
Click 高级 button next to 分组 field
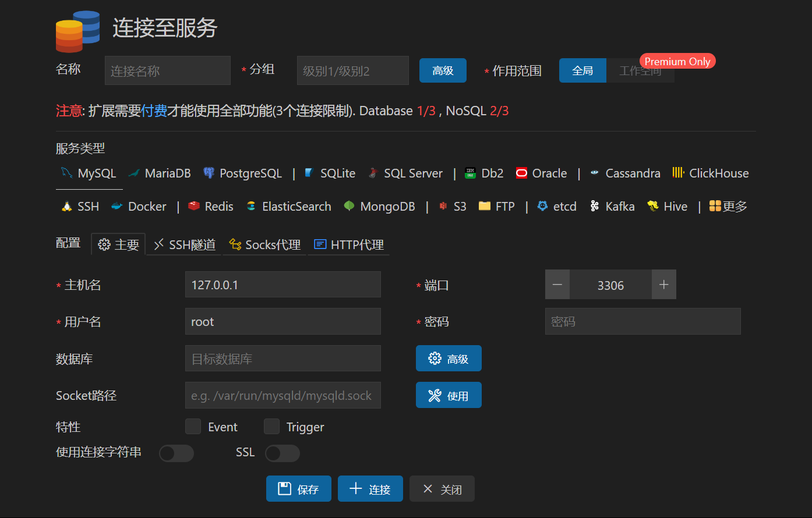tap(443, 70)
